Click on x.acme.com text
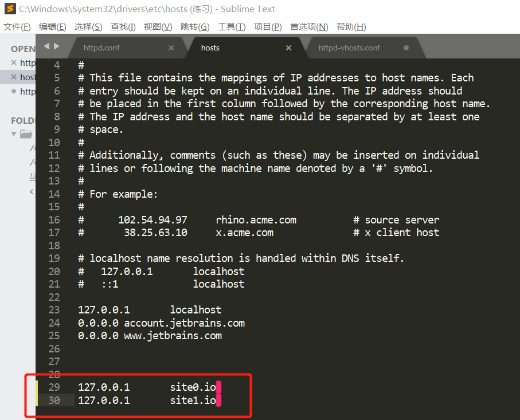 (245, 233)
